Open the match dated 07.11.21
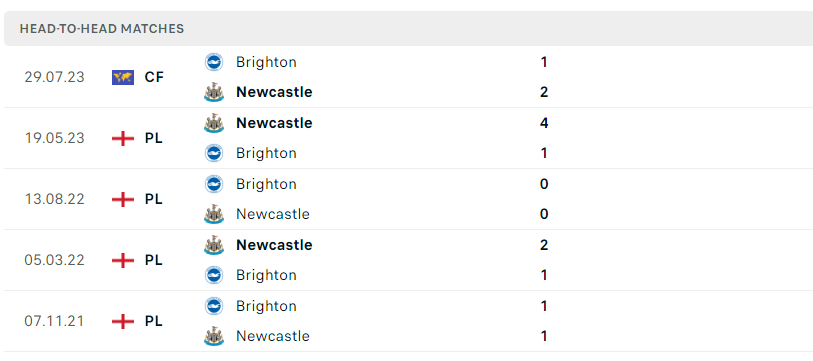The image size is (813, 361). pos(54,321)
